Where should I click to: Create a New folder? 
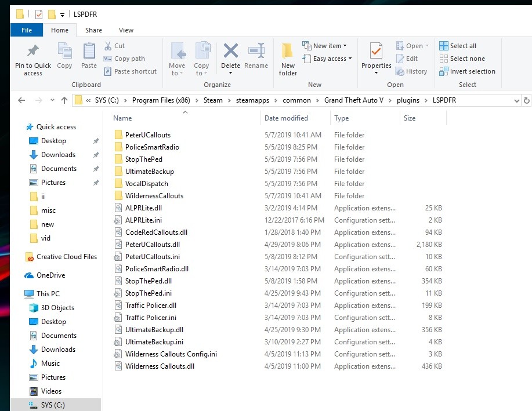point(288,59)
